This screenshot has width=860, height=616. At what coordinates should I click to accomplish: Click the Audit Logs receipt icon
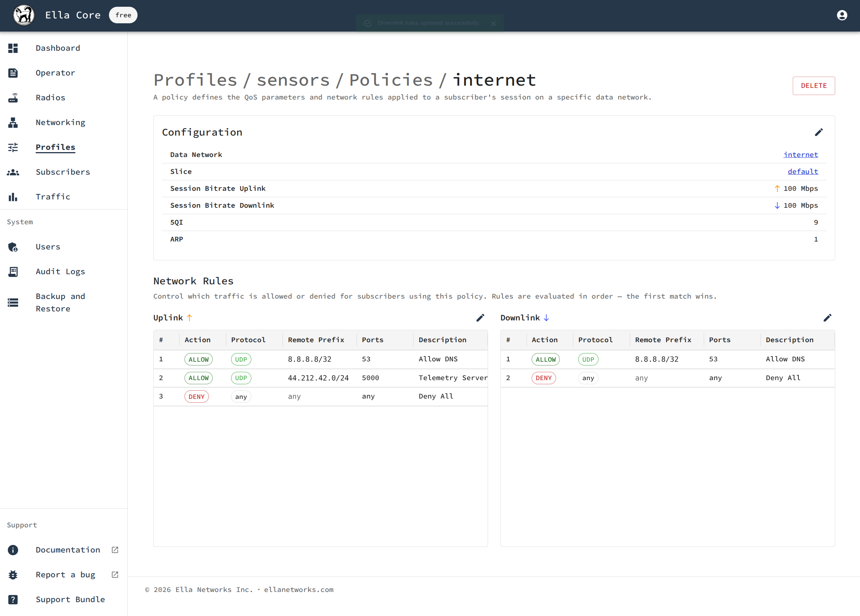pyautogui.click(x=13, y=272)
